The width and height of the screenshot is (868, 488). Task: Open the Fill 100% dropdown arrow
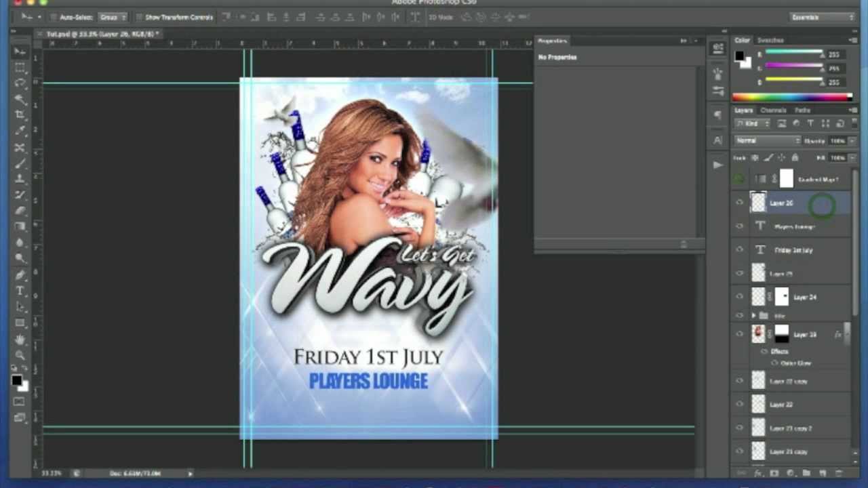tap(852, 158)
